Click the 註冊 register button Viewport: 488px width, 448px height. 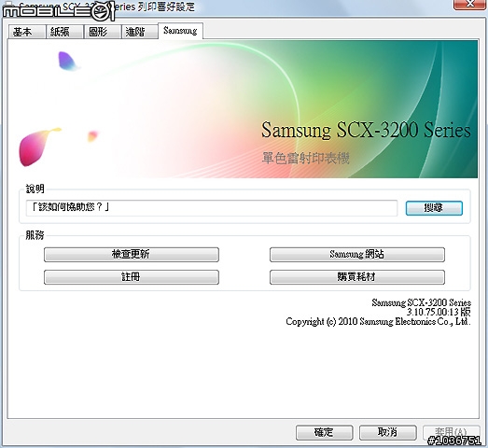132,277
